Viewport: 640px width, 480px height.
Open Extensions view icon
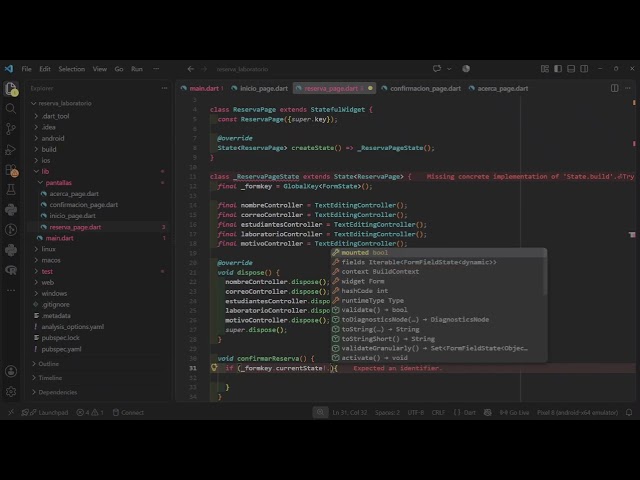[x=11, y=170]
